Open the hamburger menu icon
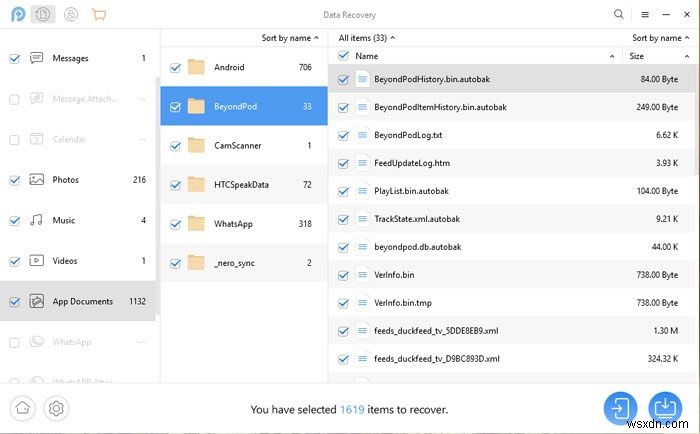This screenshot has height=434, width=700. (x=645, y=14)
